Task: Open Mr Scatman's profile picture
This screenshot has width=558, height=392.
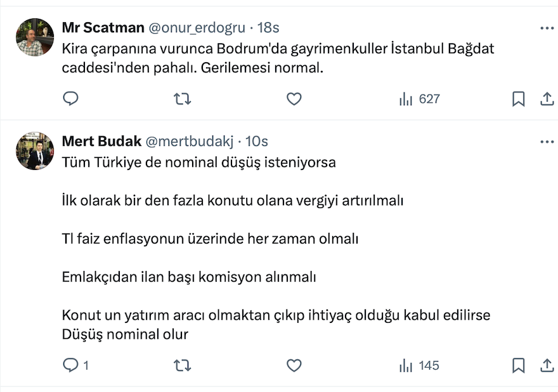Action: (34, 37)
